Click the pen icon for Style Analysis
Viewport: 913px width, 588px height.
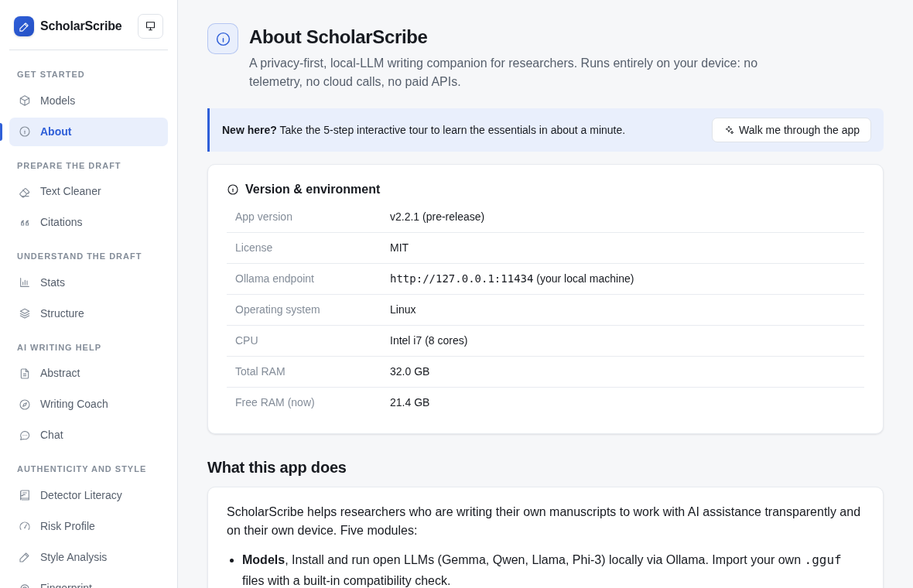[x=25, y=557]
